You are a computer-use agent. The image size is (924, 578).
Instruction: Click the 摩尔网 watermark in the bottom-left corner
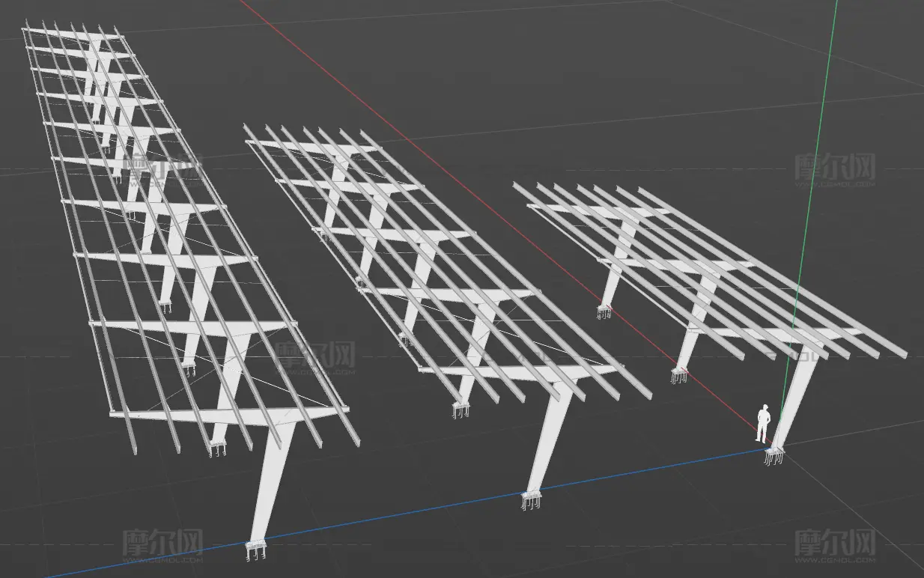[x=162, y=544]
